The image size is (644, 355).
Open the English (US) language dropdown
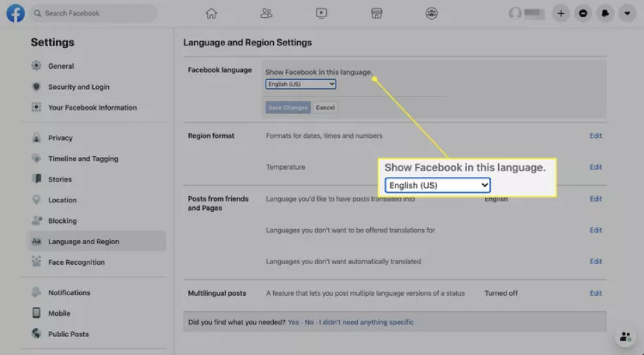coord(301,84)
